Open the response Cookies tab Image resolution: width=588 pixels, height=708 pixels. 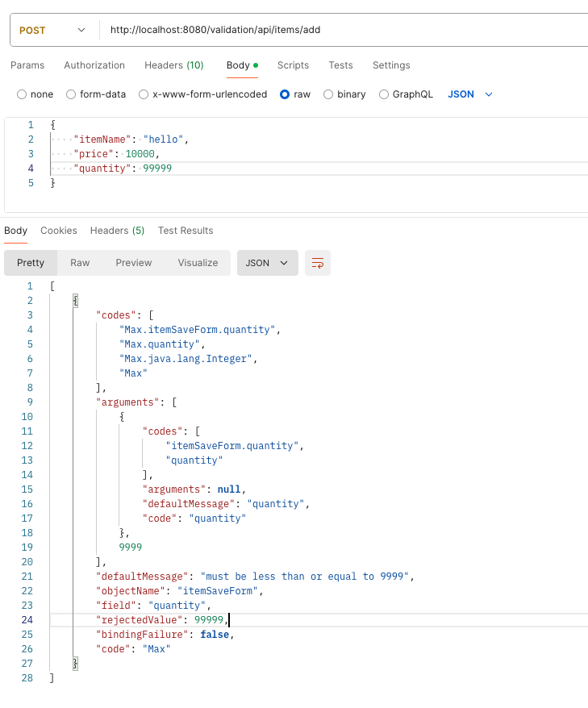tap(59, 231)
